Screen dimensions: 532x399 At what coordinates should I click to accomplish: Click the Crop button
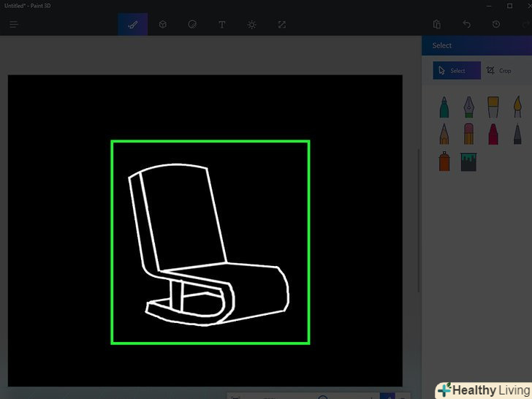pyautogui.click(x=499, y=71)
